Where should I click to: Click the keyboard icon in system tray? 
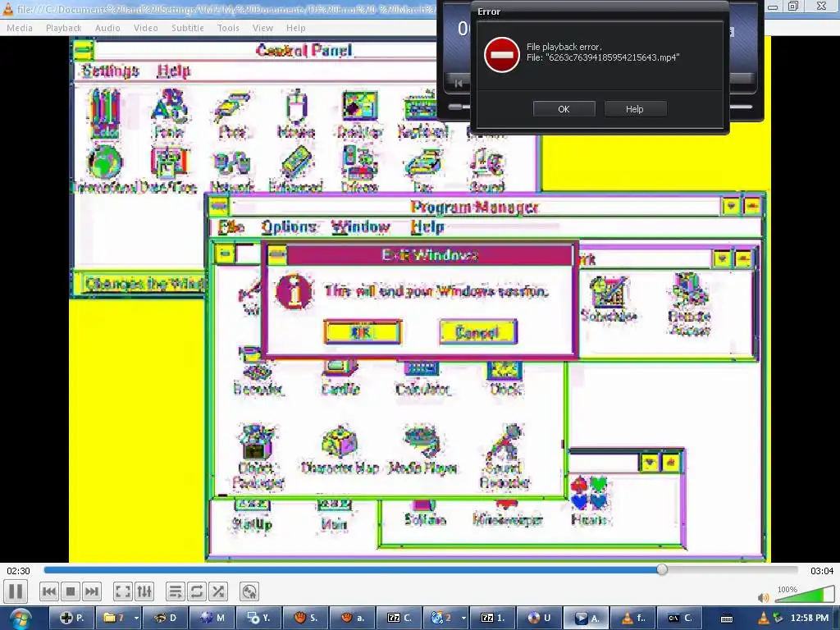tap(727, 619)
